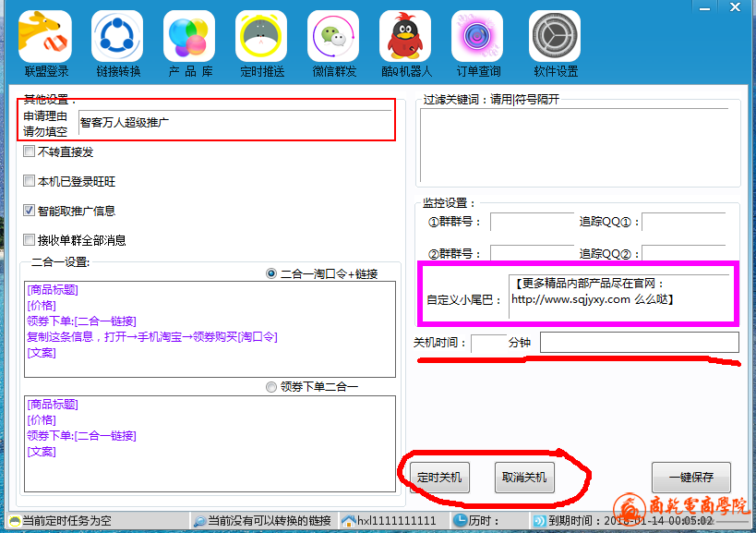This screenshot has height=533, width=756.
Task: Click the 二合一淘口令+链接 template text box
Action: pyautogui.click(x=210, y=330)
